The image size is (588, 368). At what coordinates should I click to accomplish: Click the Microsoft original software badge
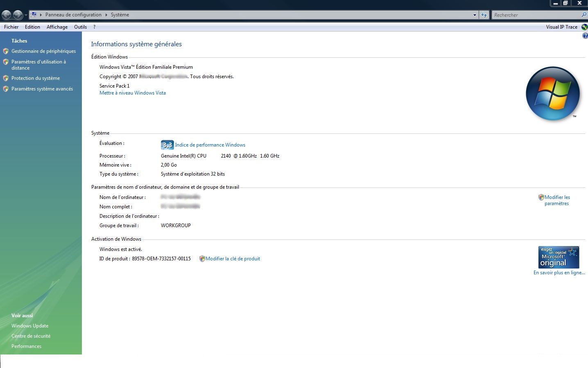pyautogui.click(x=559, y=257)
